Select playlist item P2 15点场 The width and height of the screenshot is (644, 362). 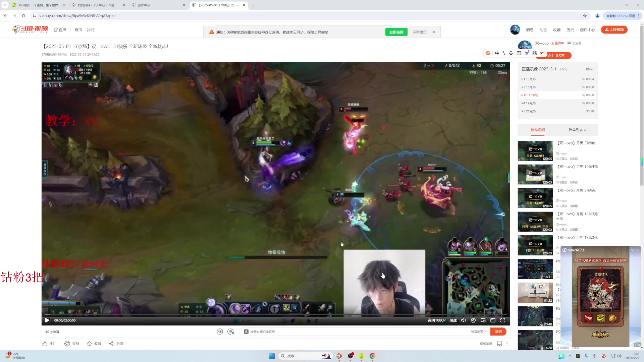tap(557, 87)
